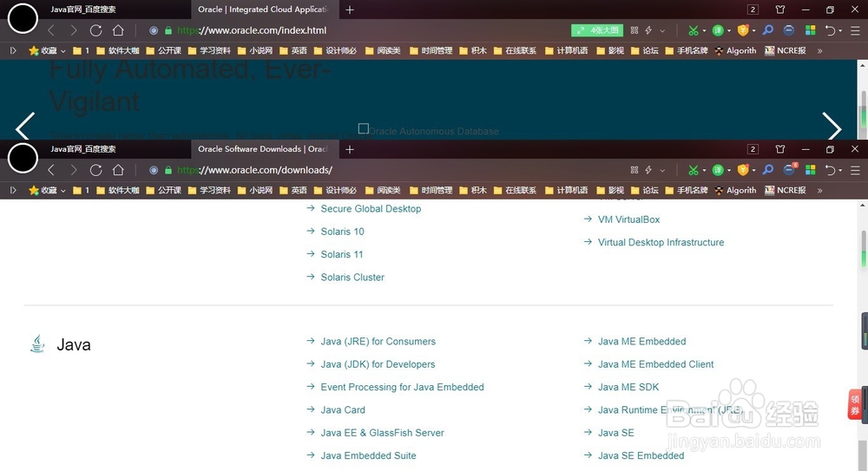
Task: Open the colorful app grid icon in upper window
Action: [x=811, y=30]
